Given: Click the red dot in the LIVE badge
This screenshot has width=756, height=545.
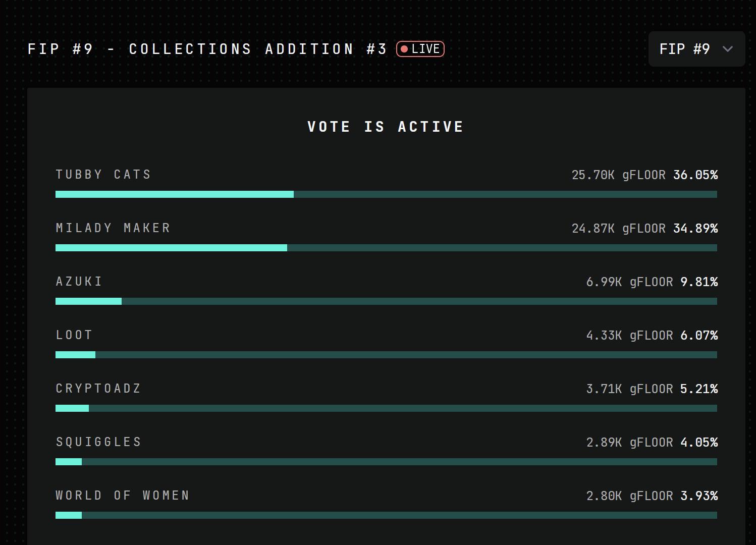Looking at the screenshot, I should click(x=404, y=49).
